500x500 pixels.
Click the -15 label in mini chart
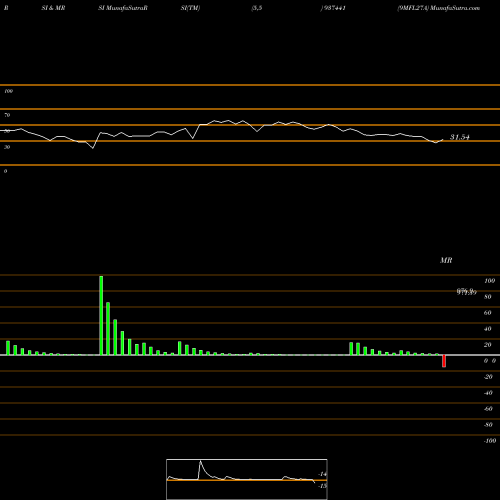click(322, 486)
